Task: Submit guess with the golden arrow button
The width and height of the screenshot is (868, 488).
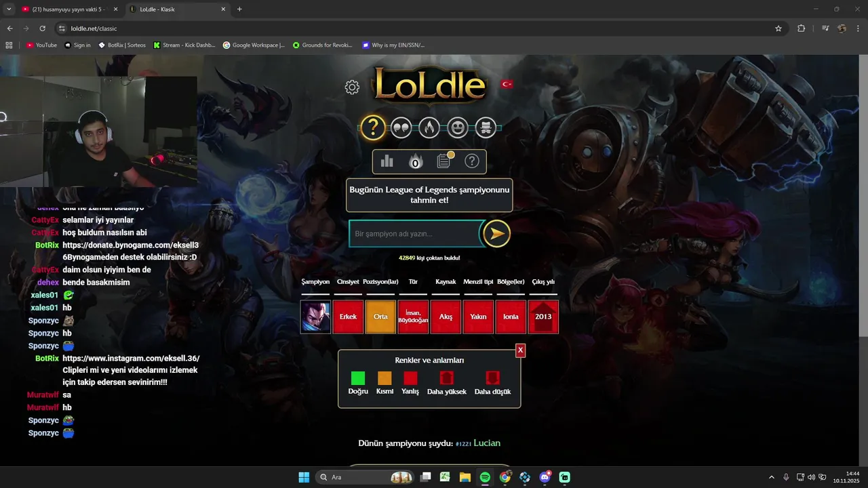Action: tap(496, 234)
